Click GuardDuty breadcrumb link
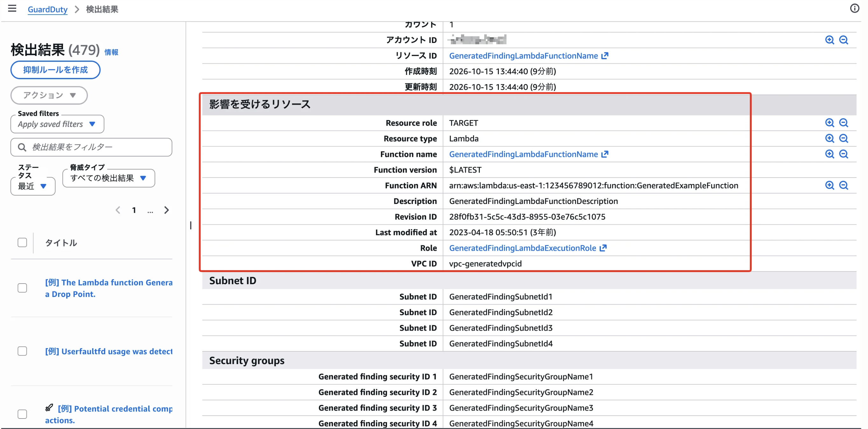Viewport: 868px width, 429px height. coord(47,9)
